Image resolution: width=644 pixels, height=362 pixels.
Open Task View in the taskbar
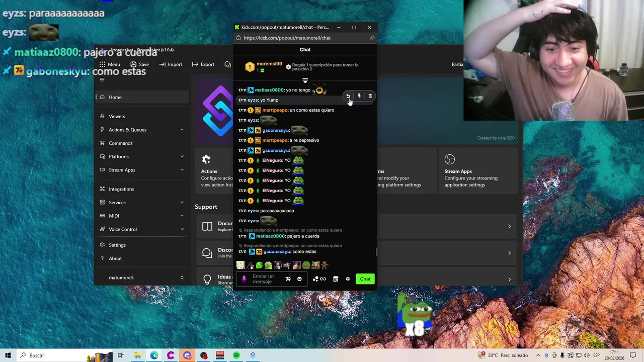pyautogui.click(x=121, y=355)
